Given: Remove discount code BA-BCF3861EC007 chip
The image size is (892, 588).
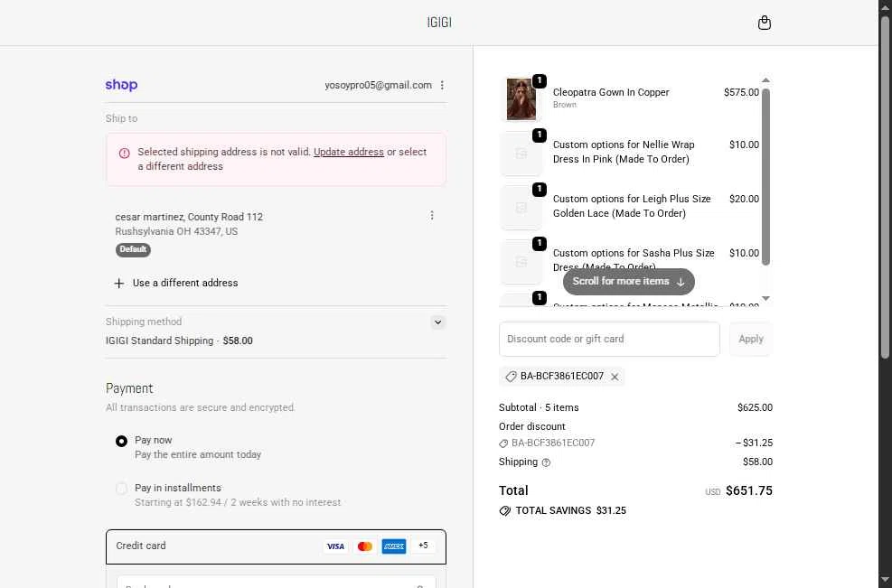Looking at the screenshot, I should click(615, 377).
